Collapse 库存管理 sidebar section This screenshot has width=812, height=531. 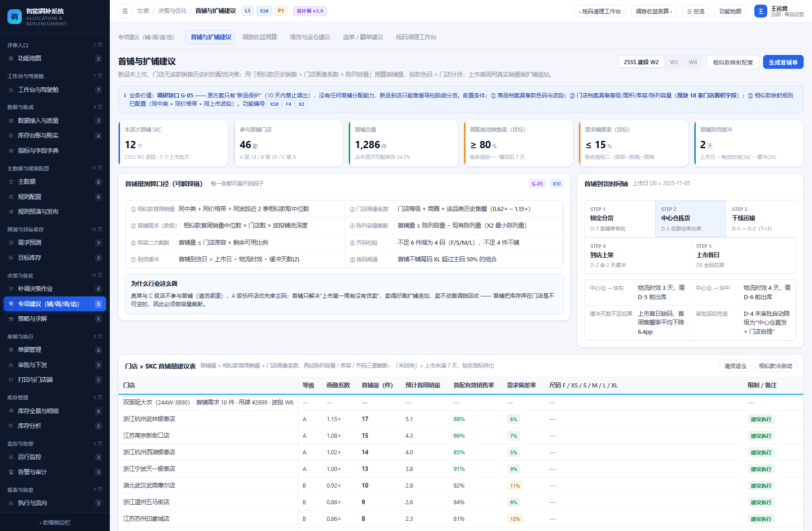pos(55,398)
